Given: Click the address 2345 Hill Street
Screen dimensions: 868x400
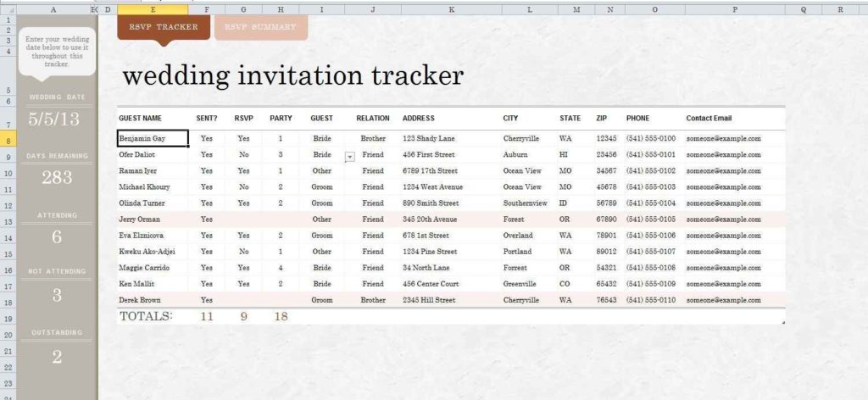Looking at the screenshot, I should [x=429, y=300].
